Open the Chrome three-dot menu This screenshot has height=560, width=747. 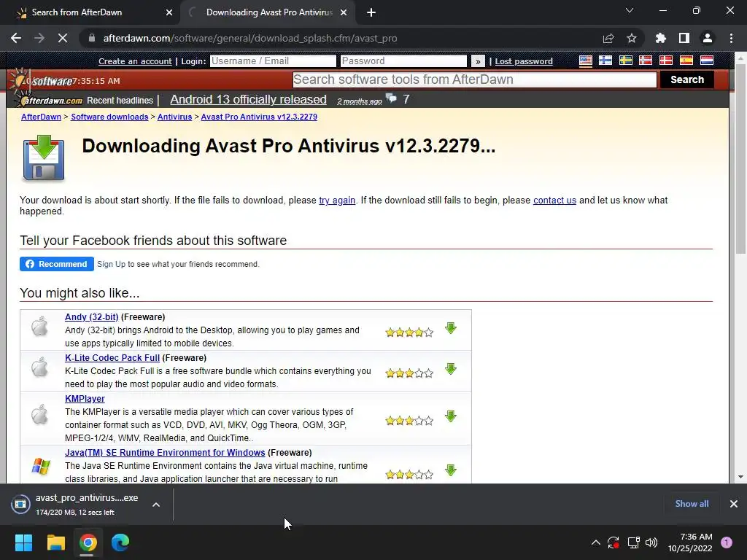pyautogui.click(x=731, y=38)
